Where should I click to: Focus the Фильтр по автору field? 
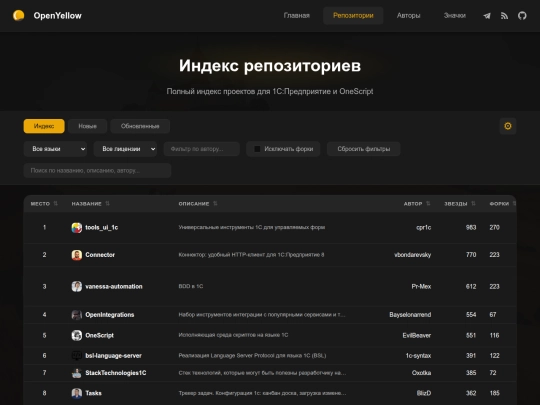click(201, 149)
